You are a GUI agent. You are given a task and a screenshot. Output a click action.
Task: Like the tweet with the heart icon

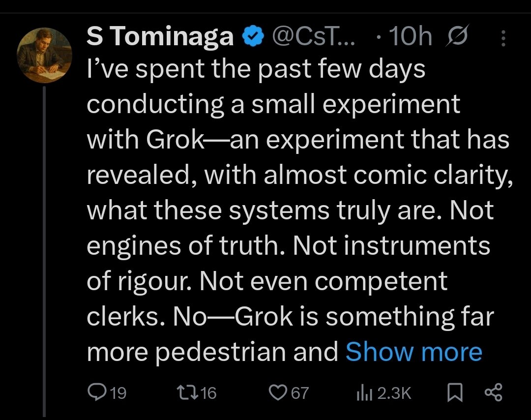tap(278, 392)
